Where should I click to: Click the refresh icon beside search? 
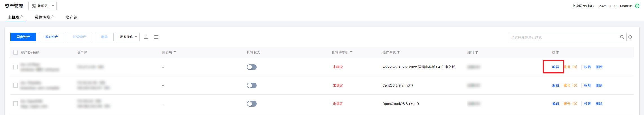pos(630,37)
